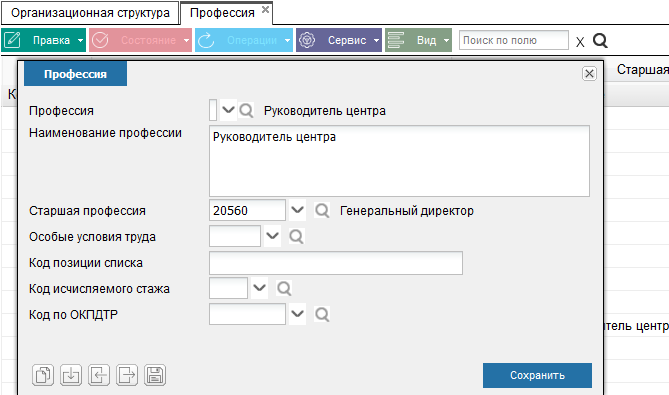Clear the toolbar search with X icon
Image resolution: width=669 pixels, height=395 pixels.
point(580,42)
